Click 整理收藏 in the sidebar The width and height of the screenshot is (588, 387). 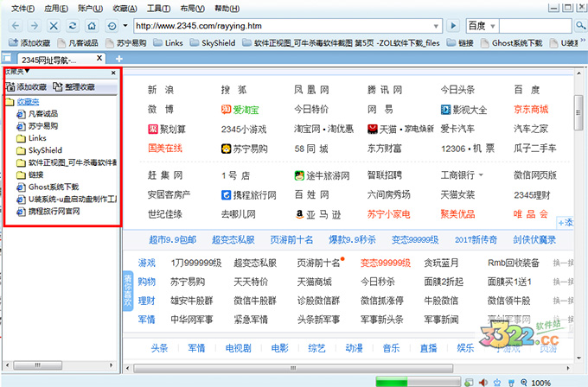tap(73, 87)
